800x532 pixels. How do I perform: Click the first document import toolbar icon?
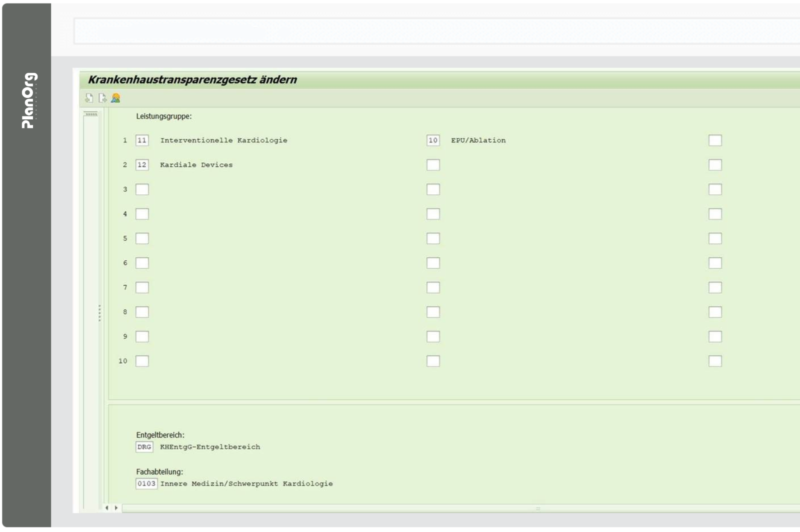[x=89, y=98]
